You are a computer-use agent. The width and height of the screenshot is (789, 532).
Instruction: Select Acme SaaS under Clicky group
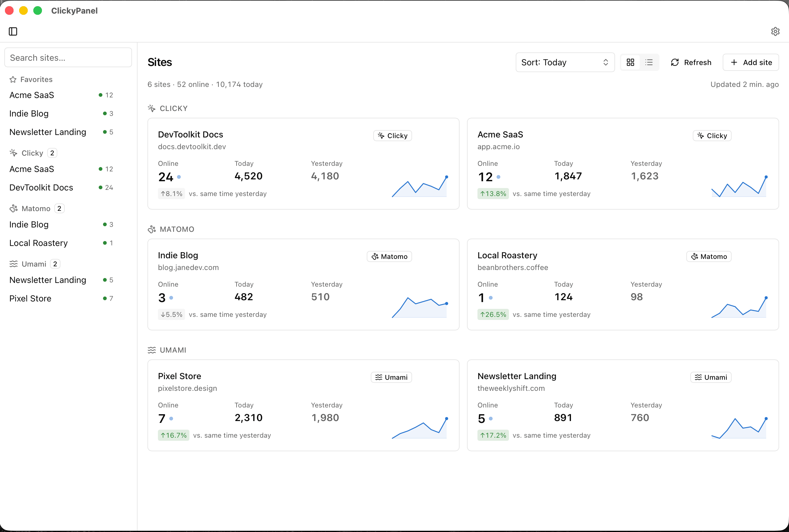[61, 169]
